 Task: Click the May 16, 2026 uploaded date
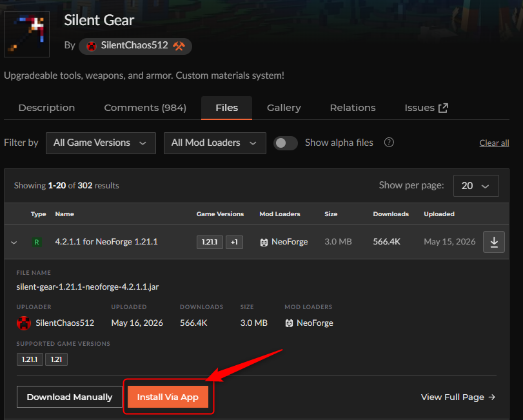tap(137, 323)
